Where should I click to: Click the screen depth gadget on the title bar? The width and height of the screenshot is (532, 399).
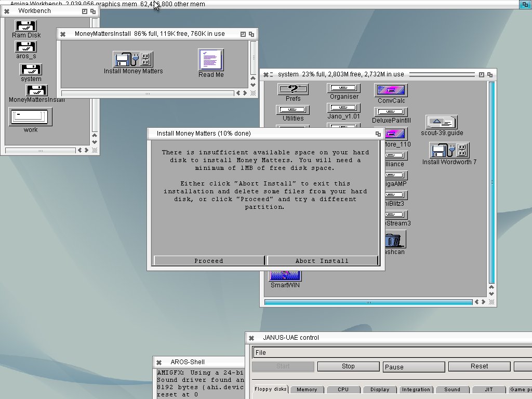(x=525, y=4)
